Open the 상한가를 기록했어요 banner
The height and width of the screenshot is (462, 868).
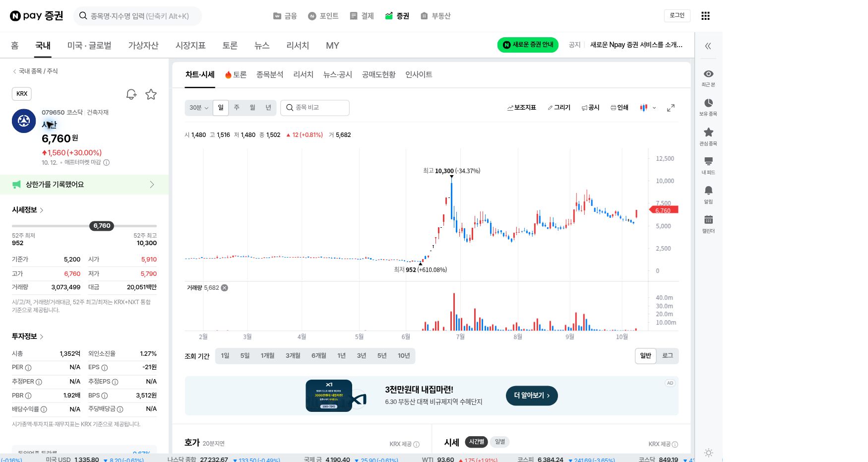[x=84, y=185]
